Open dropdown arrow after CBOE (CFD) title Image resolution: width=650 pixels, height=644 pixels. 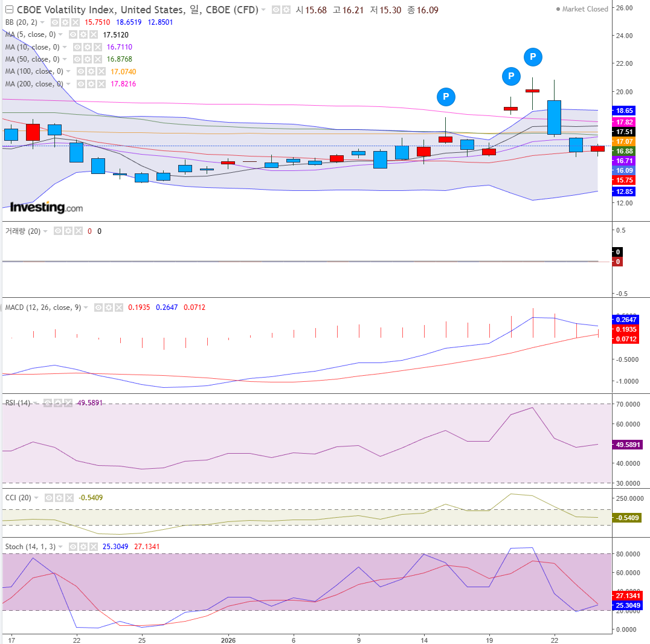pyautogui.click(x=263, y=10)
